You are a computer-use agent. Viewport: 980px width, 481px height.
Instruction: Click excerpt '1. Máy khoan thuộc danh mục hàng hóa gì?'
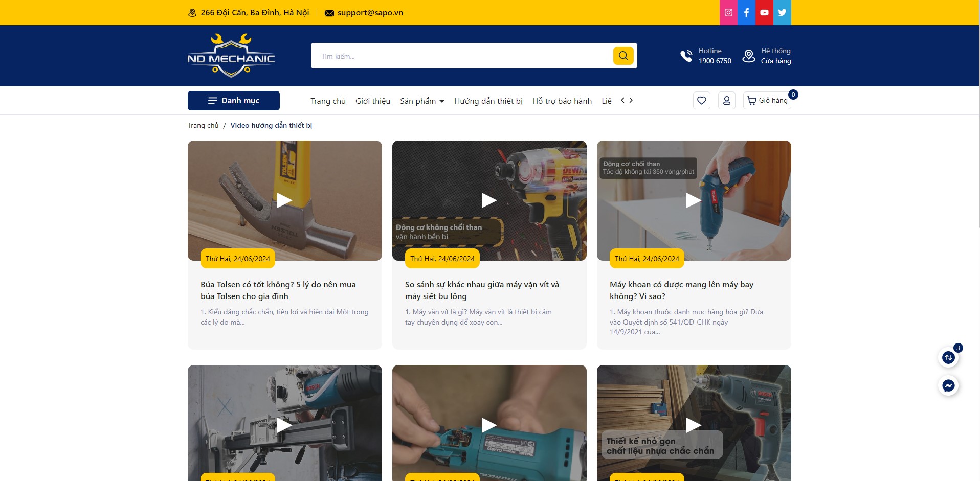point(686,322)
